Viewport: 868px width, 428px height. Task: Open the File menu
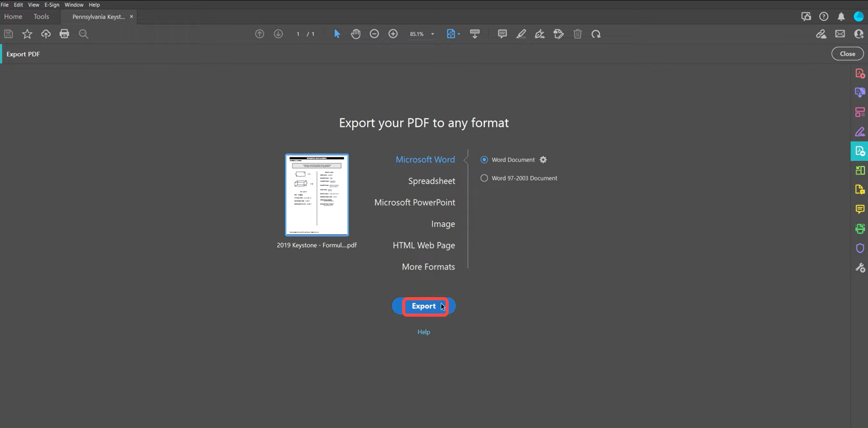click(x=5, y=5)
